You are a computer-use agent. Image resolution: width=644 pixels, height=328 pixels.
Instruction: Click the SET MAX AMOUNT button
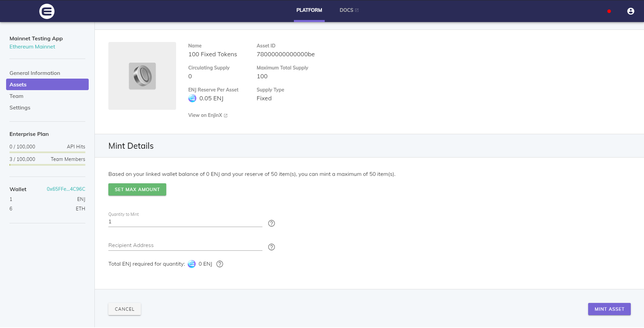[x=137, y=189]
